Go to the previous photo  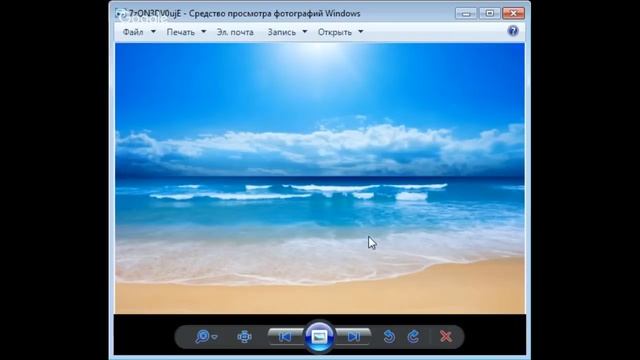point(285,337)
